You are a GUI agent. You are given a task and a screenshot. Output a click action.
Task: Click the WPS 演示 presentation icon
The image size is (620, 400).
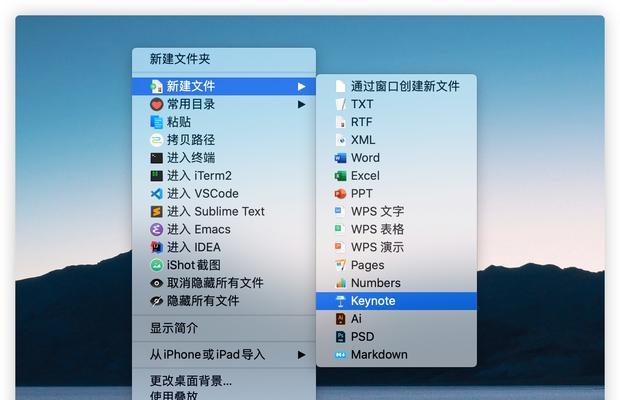coord(339,247)
